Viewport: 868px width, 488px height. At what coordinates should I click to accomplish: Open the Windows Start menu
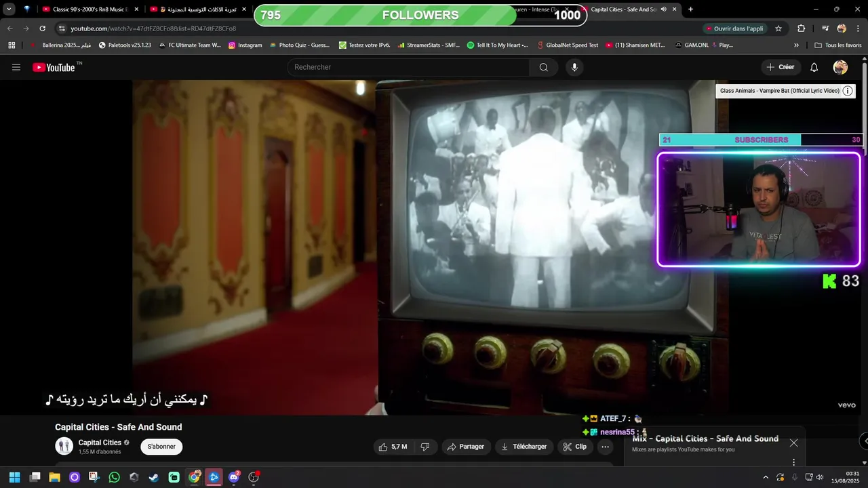(x=15, y=477)
